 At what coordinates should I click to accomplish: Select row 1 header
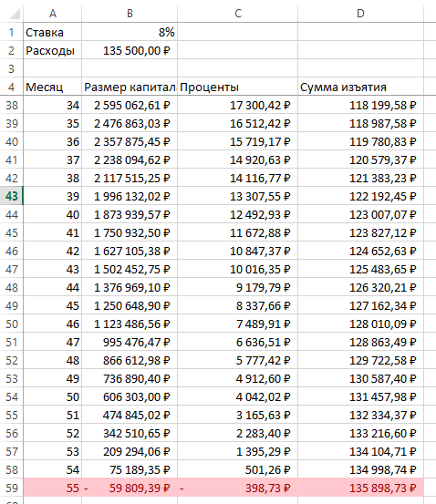(x=12, y=32)
